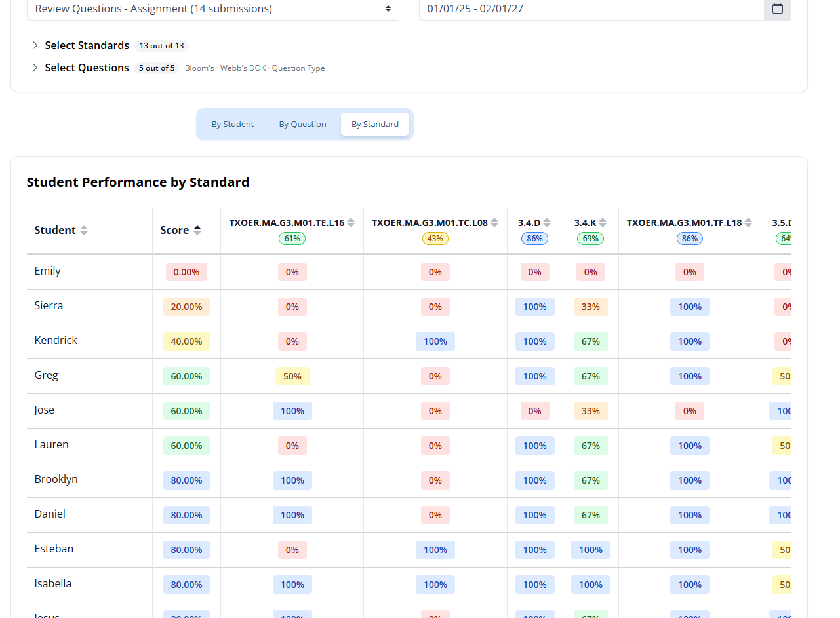
Task: Click Jose's 0% in TF.L18 column
Action: tap(690, 411)
